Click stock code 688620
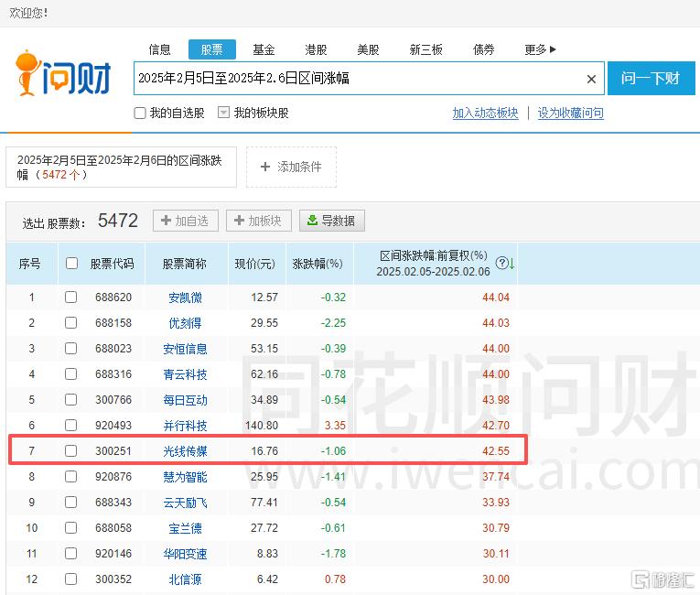Screen dimensions: 700x595 [113, 297]
